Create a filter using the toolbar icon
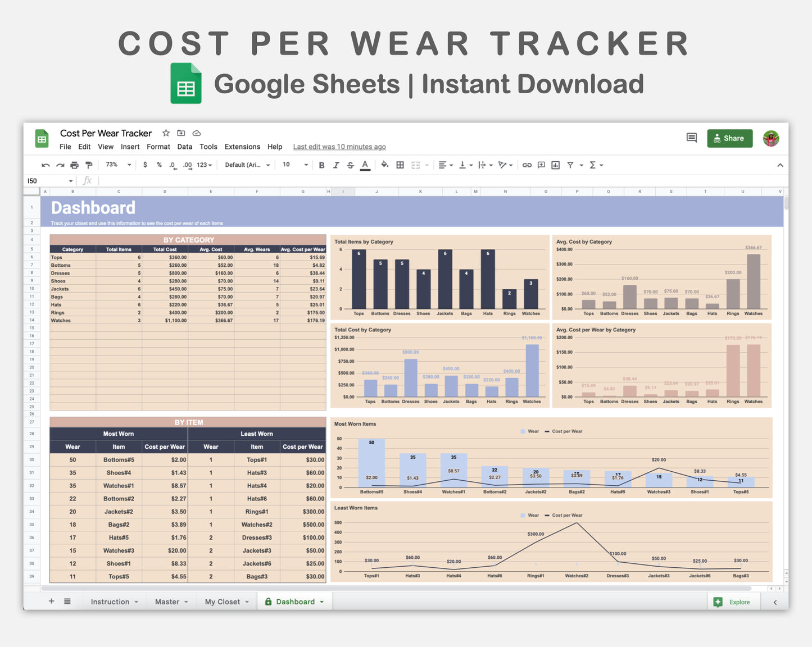Image resolution: width=812 pixels, height=647 pixels. [570, 165]
